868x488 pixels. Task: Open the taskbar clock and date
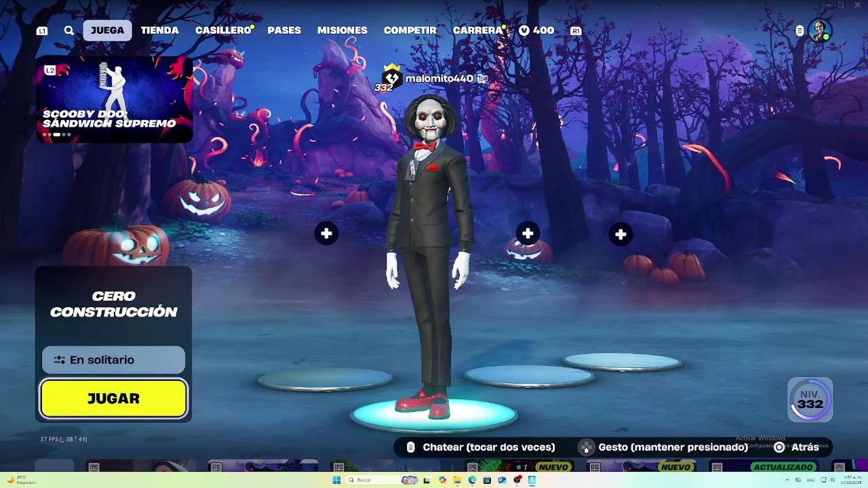pyautogui.click(x=851, y=480)
